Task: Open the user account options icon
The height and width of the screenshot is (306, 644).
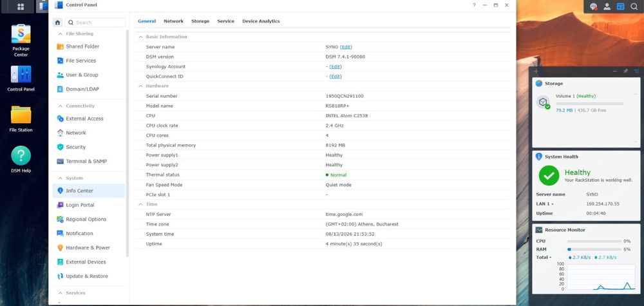Action: 607,6
